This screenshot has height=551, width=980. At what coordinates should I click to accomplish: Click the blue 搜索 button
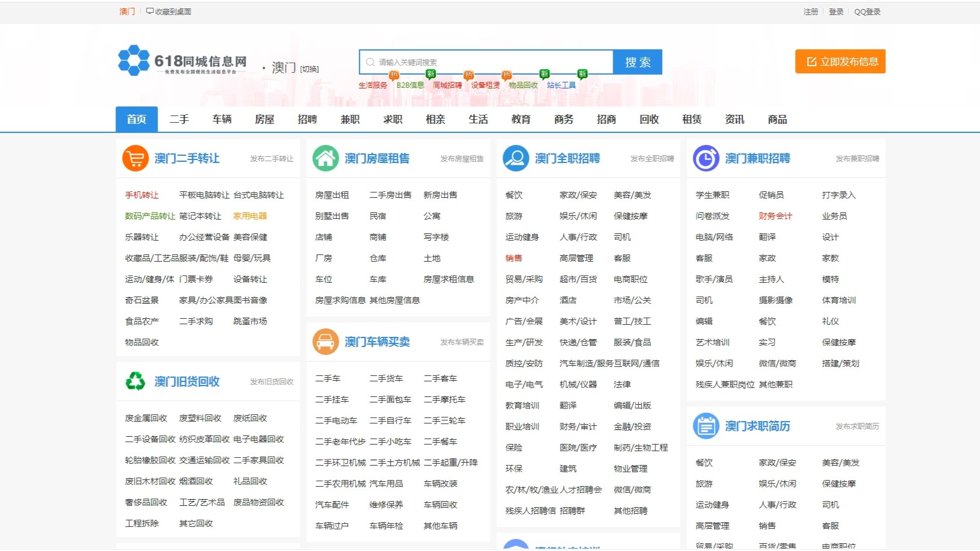[x=637, y=62]
